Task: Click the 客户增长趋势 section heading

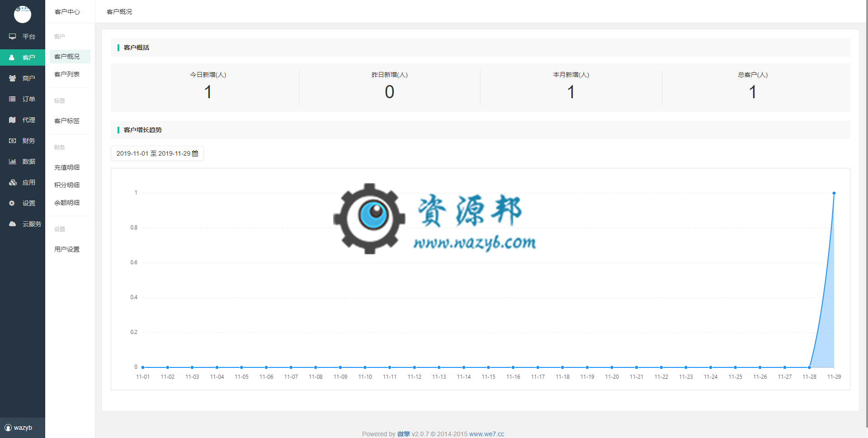Action: tap(143, 130)
